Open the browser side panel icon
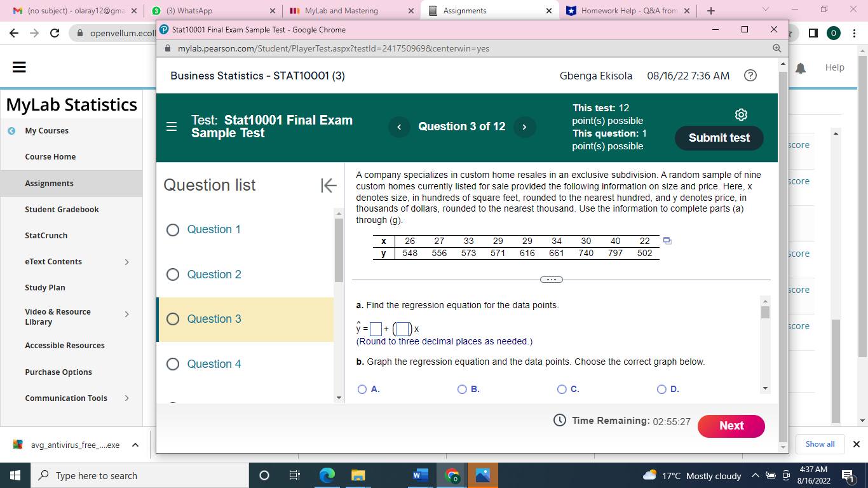This screenshot has height=488, width=868. 813,34
